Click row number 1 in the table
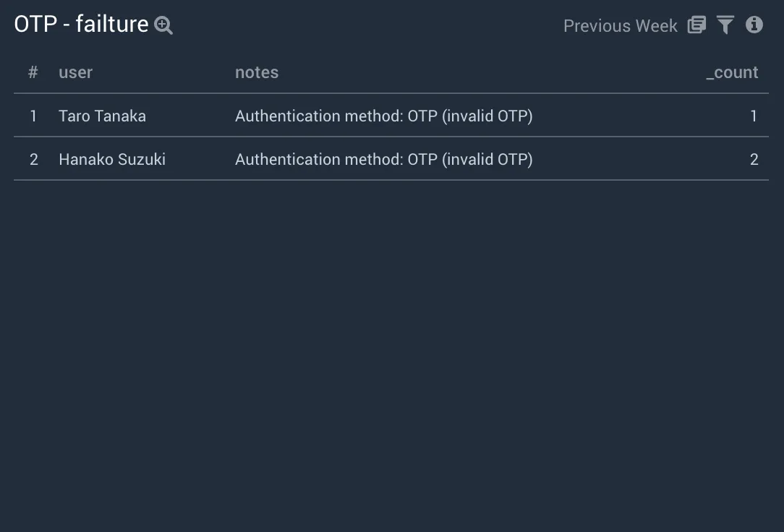This screenshot has height=532, width=784. pos(33,116)
